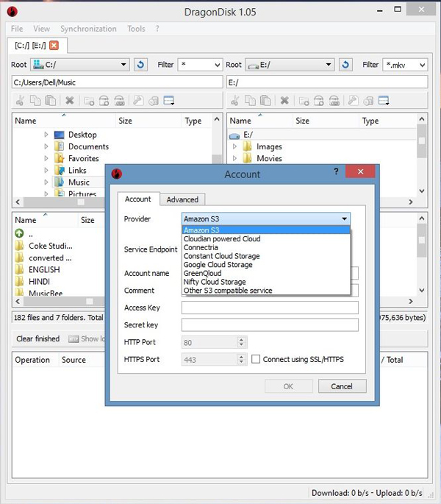Expand the Movies folder on E:/
Screen dimensions: 441x504
click(x=234, y=158)
